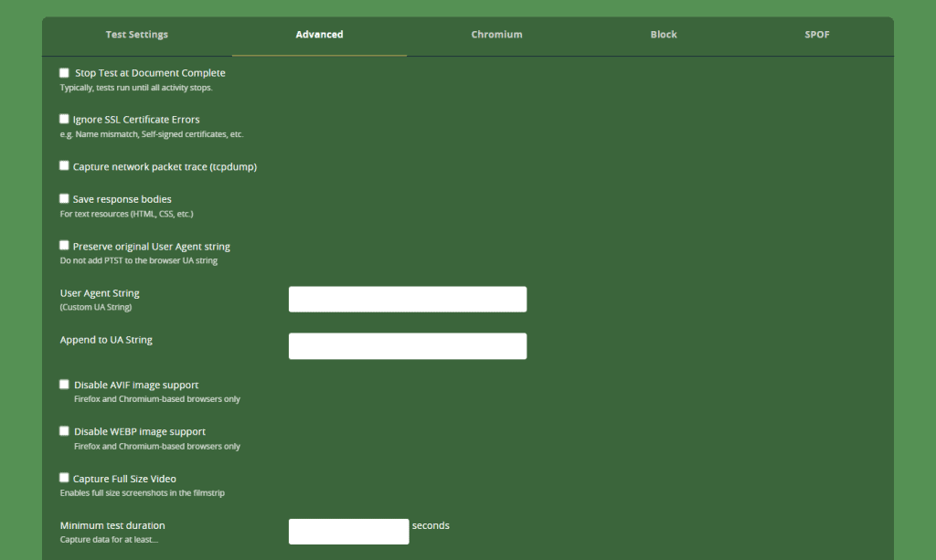Image resolution: width=936 pixels, height=560 pixels.
Task: Click the 'Save response bodies' label
Action: (122, 199)
